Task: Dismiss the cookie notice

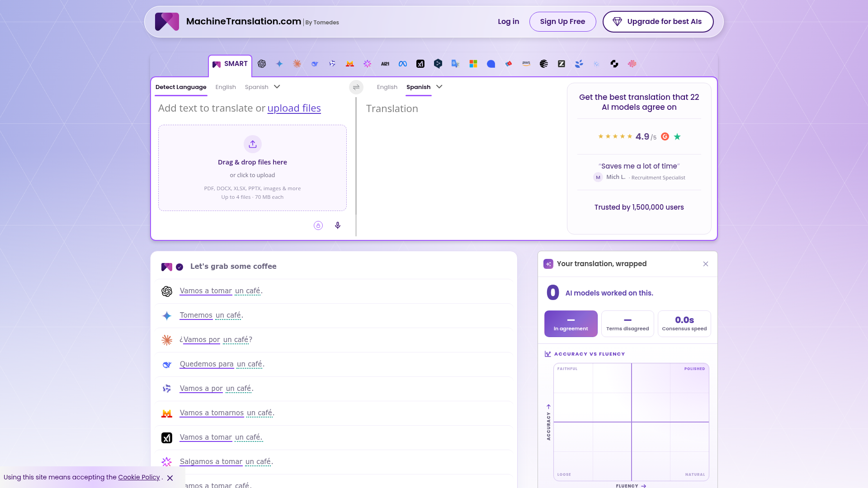Action: 170,478
